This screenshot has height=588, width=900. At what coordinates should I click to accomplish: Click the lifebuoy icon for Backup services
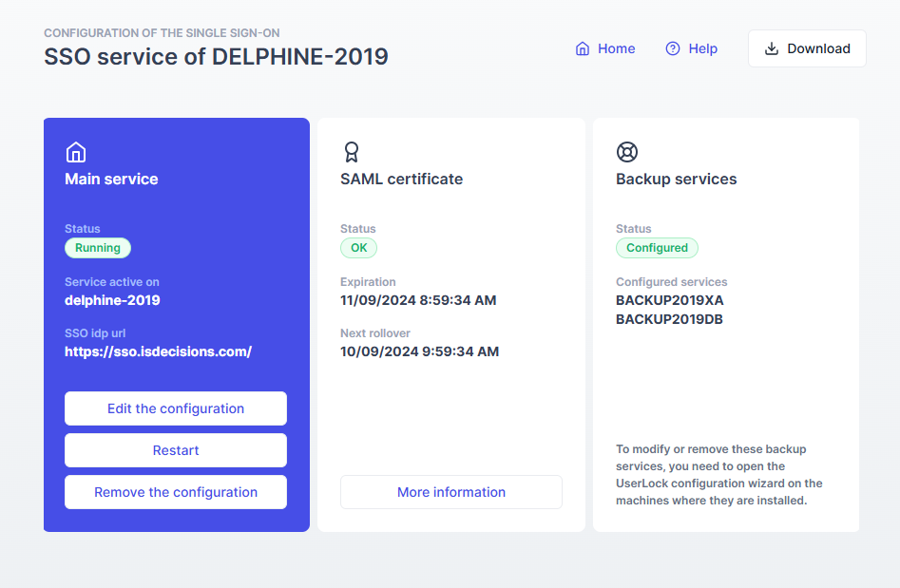click(x=627, y=153)
